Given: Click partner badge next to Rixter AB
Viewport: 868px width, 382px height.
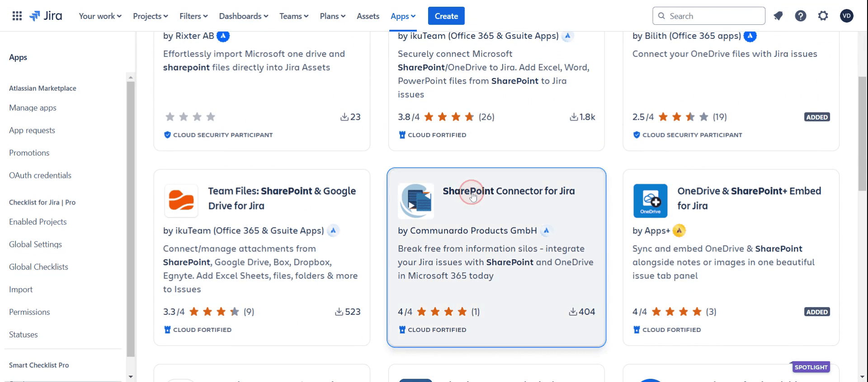Looking at the screenshot, I should click(x=223, y=36).
